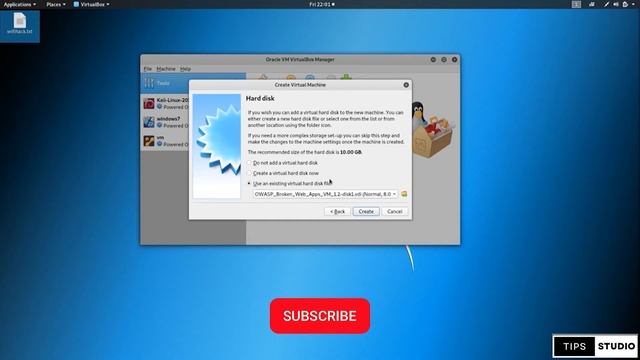Click the 'Hard disk' heading text
640x360 pixels.
260,98
